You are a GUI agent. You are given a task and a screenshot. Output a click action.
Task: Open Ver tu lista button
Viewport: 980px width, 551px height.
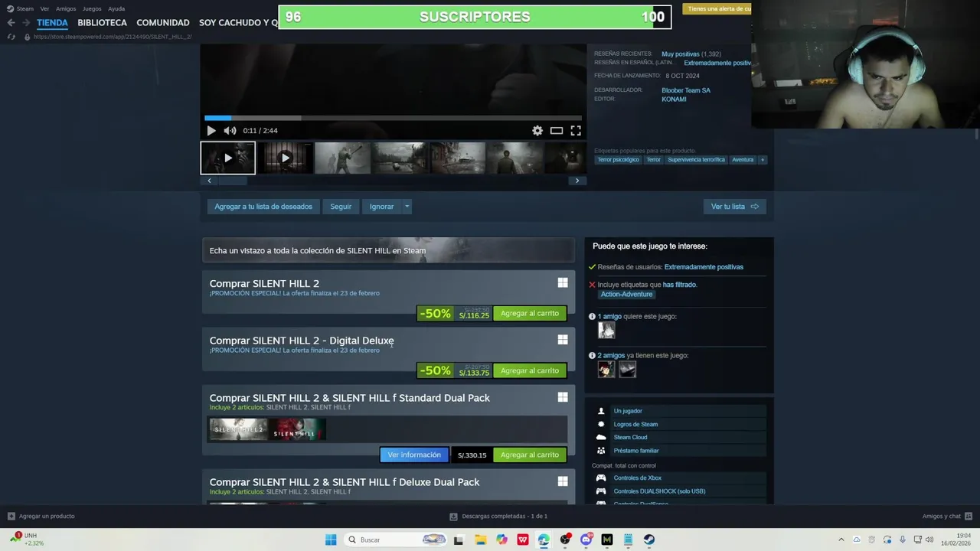click(735, 207)
